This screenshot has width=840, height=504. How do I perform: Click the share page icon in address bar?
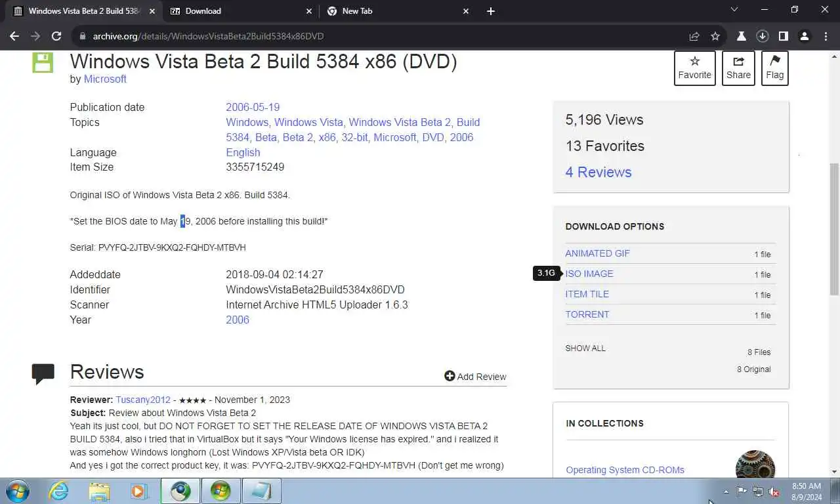(694, 36)
